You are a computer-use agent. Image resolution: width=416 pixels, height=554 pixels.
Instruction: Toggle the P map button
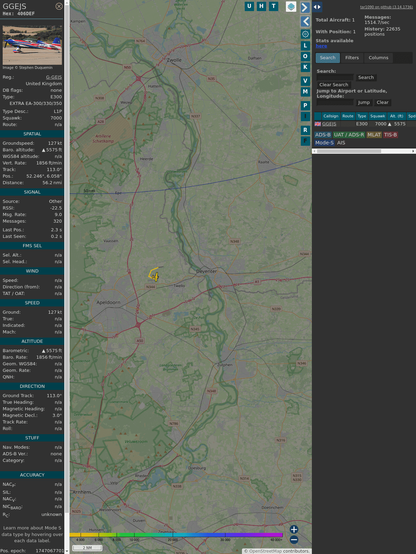click(x=305, y=105)
